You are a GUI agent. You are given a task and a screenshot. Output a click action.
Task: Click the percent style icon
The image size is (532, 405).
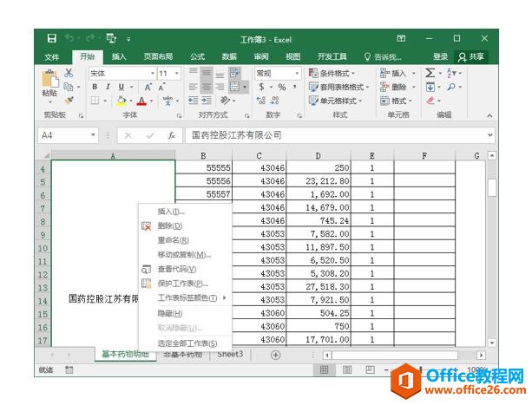point(282,87)
